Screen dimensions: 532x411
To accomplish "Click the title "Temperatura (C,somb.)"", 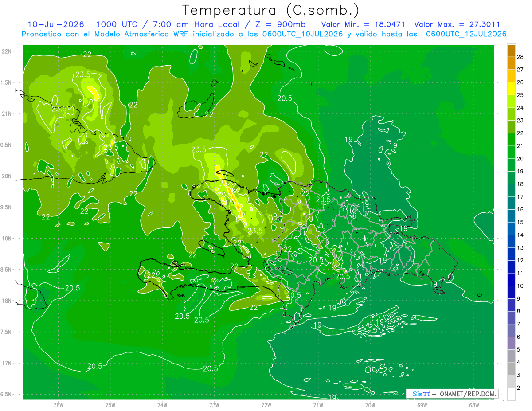I will pyautogui.click(x=270, y=10).
